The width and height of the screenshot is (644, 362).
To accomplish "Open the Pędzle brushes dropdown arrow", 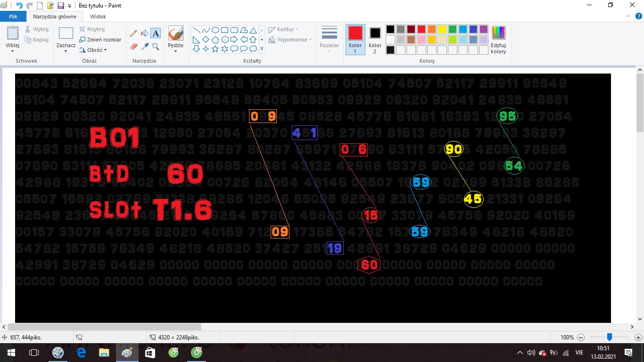I will click(175, 51).
